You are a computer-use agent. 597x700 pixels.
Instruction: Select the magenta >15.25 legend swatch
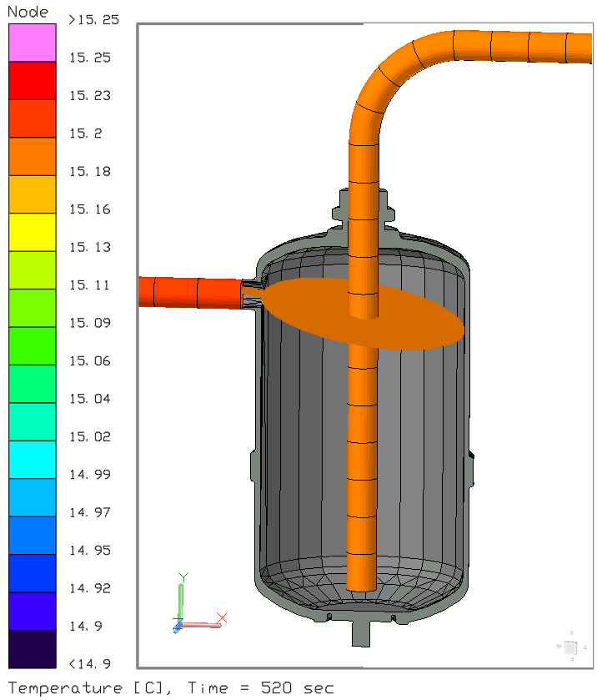tap(33, 43)
